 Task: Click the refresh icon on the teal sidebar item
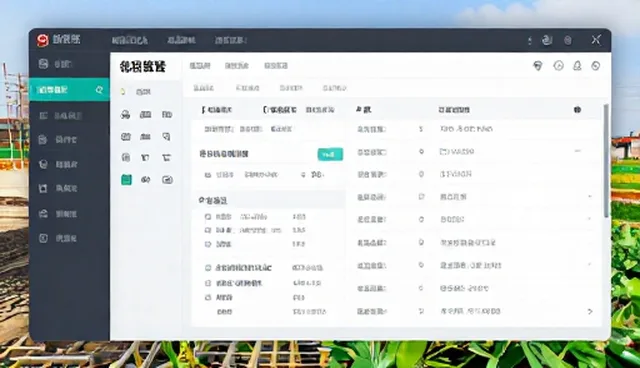coord(99,89)
